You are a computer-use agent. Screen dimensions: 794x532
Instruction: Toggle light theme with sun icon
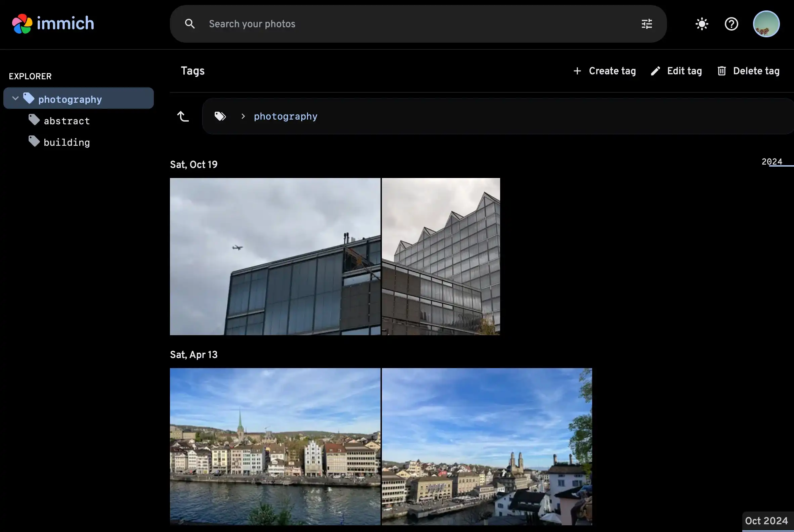point(701,24)
